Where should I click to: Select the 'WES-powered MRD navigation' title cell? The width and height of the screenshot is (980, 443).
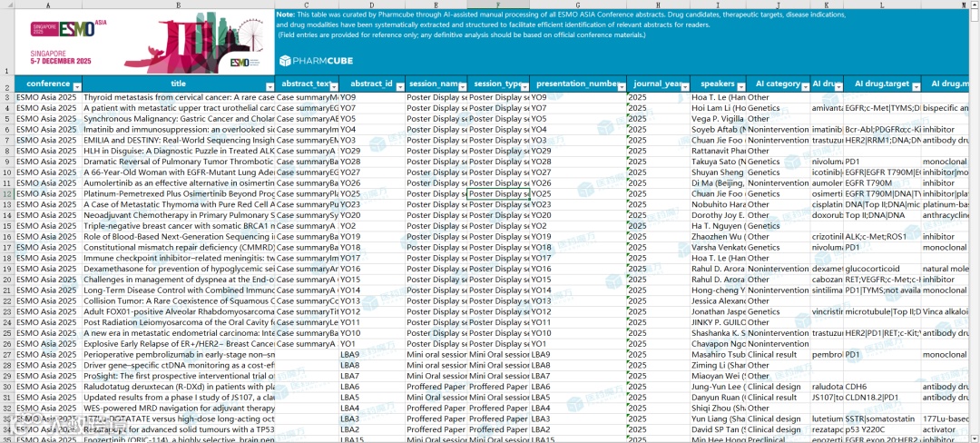click(178, 408)
